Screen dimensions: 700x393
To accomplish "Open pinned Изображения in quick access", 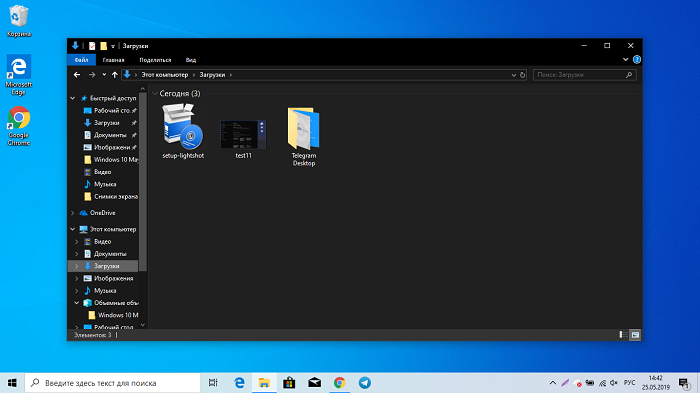I will (x=111, y=147).
